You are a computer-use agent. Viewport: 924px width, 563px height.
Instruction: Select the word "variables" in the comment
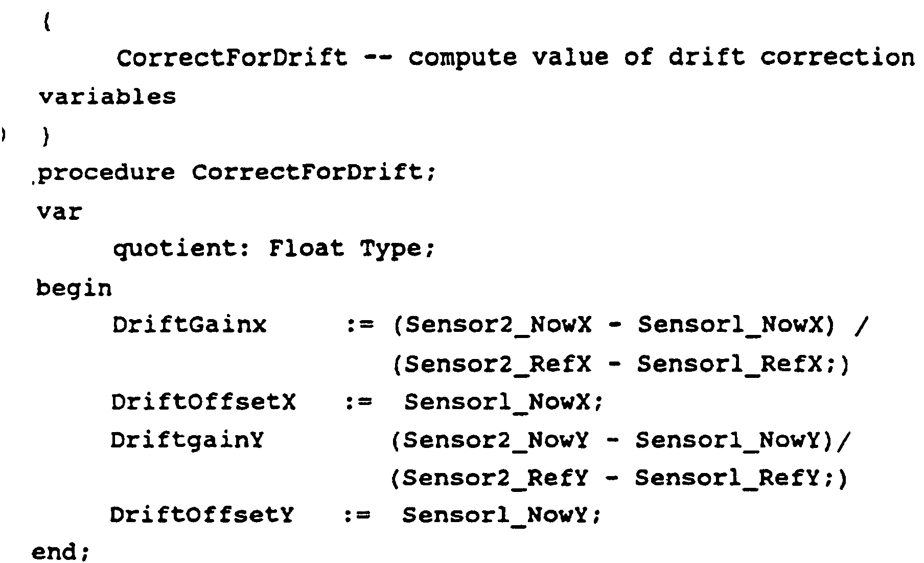click(x=107, y=97)
